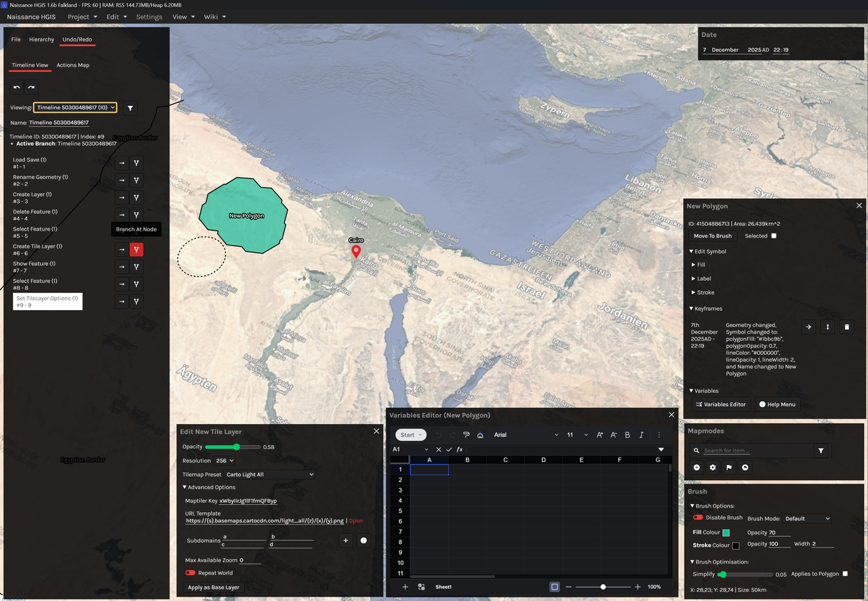This screenshot has width=868, height=601.
Task: Open the Variables Editor button
Action: click(x=720, y=404)
